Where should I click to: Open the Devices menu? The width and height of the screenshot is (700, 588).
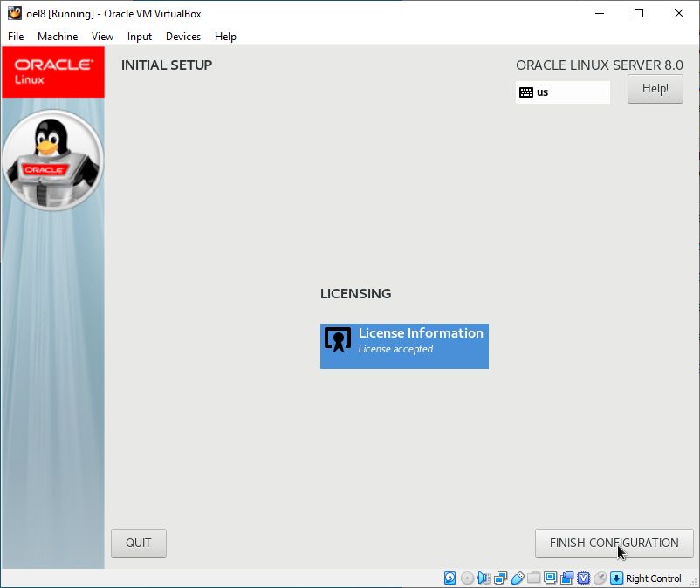click(183, 37)
